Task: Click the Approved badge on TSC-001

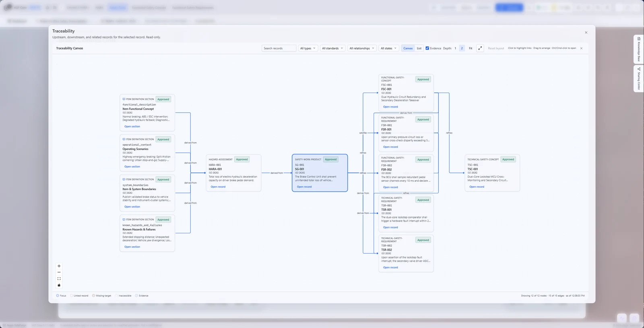Action: pyautogui.click(x=508, y=159)
